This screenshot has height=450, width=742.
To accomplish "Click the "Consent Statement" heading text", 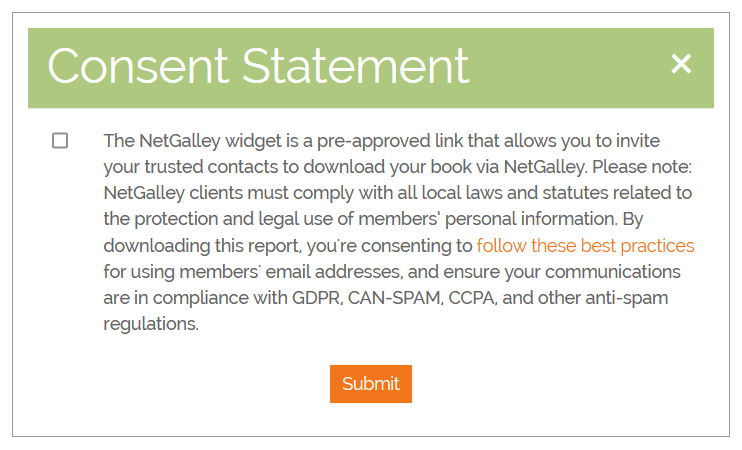I will coord(258,67).
